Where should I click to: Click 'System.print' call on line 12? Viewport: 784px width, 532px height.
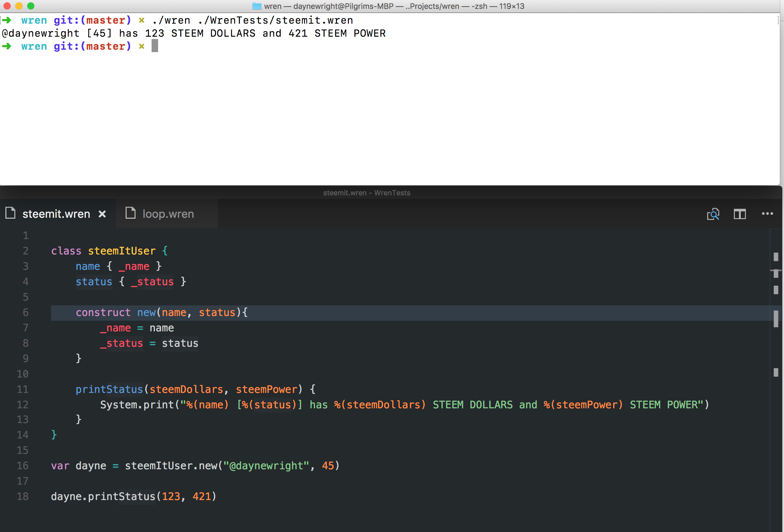point(137,404)
